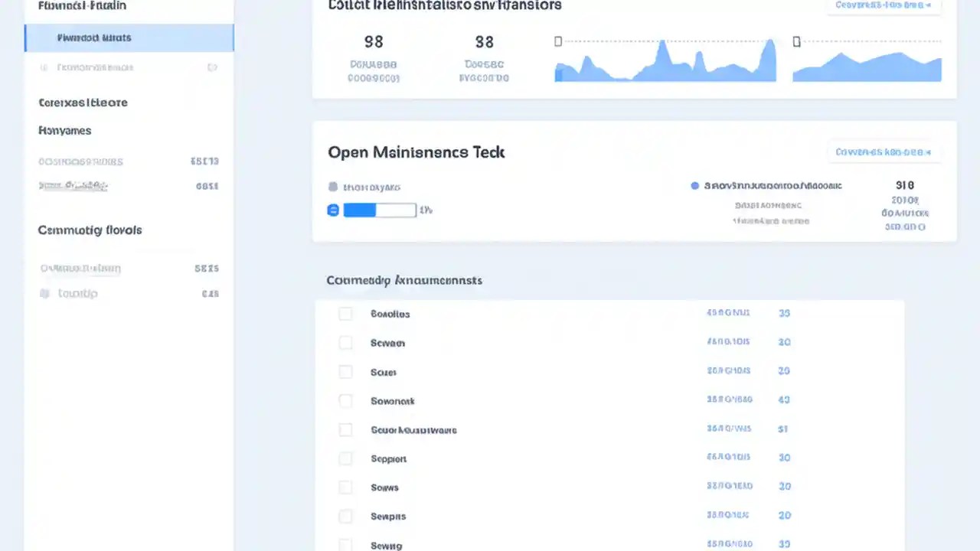
Task: Click the icon beside the bottom sidebar list entry
Action: click(x=44, y=293)
